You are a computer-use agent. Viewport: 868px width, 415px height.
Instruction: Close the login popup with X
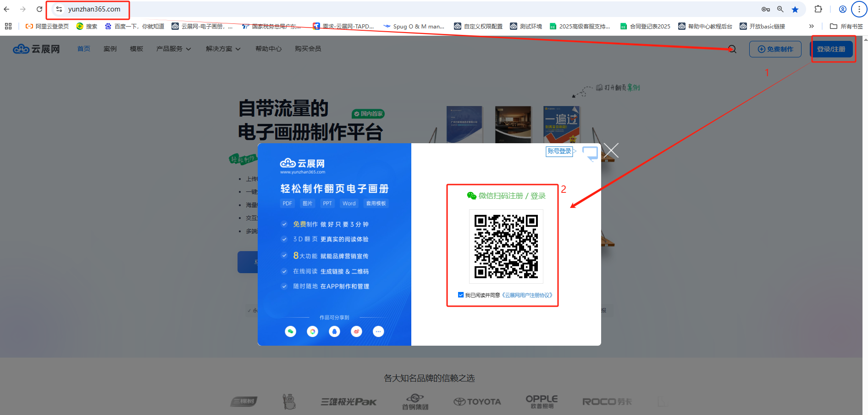611,150
